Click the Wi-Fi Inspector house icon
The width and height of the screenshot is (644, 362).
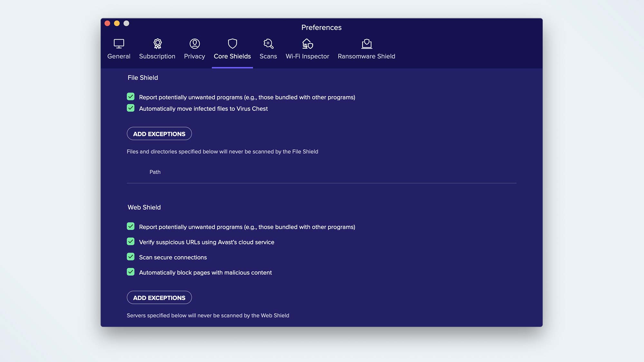point(308,43)
